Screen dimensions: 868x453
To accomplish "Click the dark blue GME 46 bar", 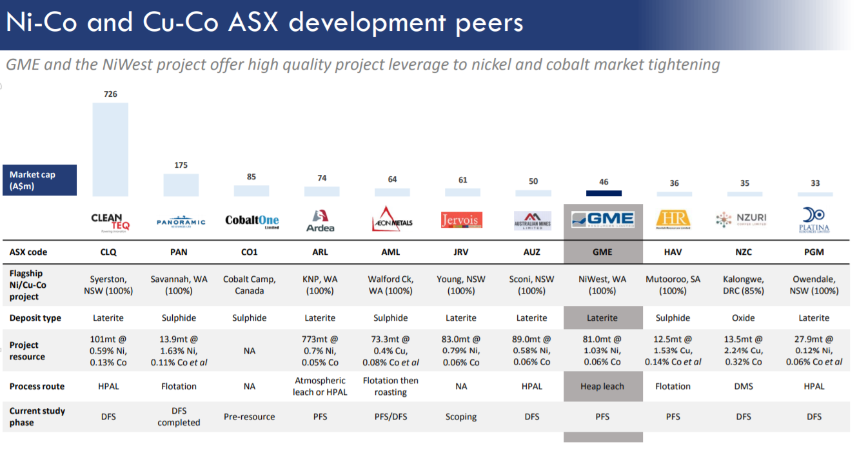I will point(604,193).
